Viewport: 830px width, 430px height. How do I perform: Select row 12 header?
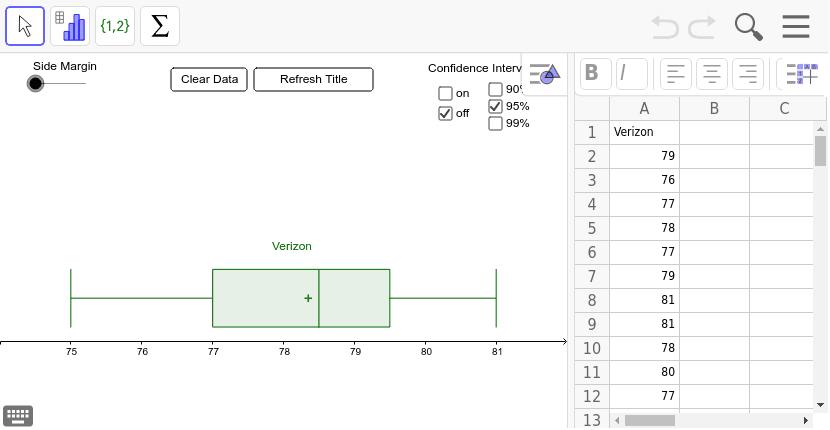(592, 396)
